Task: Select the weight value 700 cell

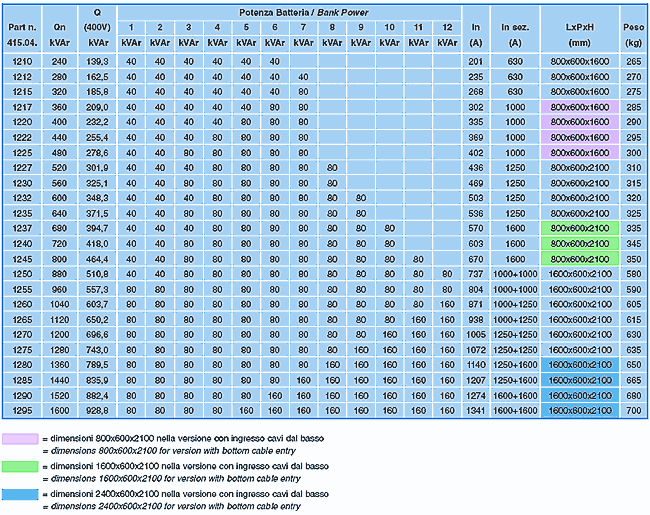Action: tap(633, 411)
